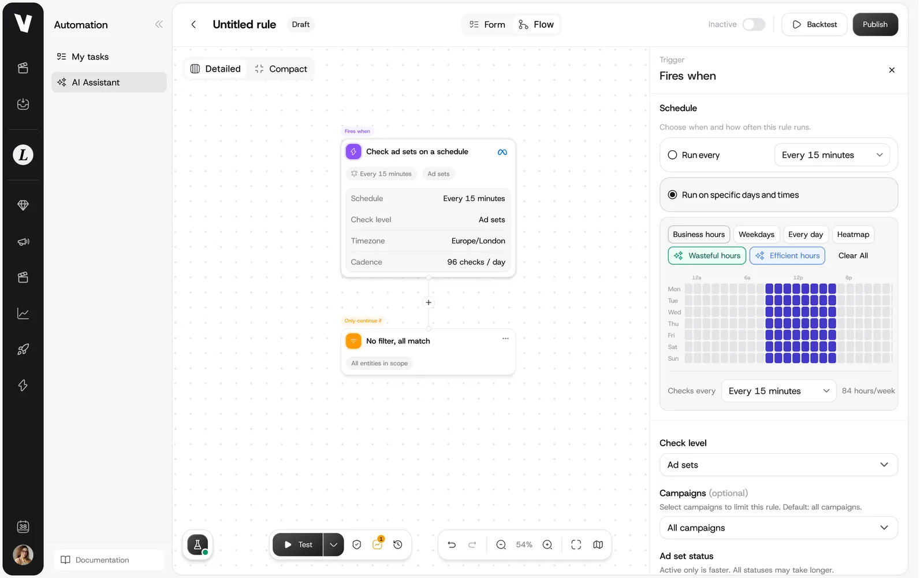This screenshot has height=578, width=924.
Task: Toggle the minimap icon
Action: pos(598,544)
